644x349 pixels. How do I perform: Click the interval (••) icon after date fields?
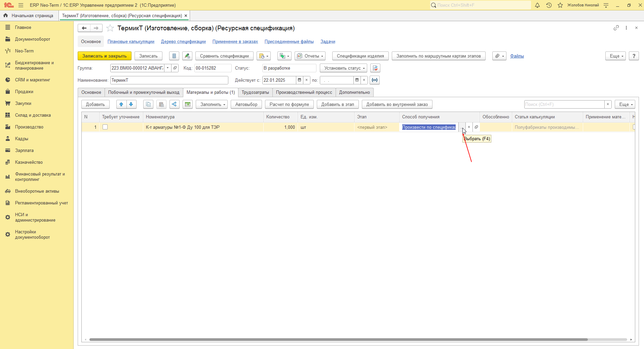click(375, 80)
